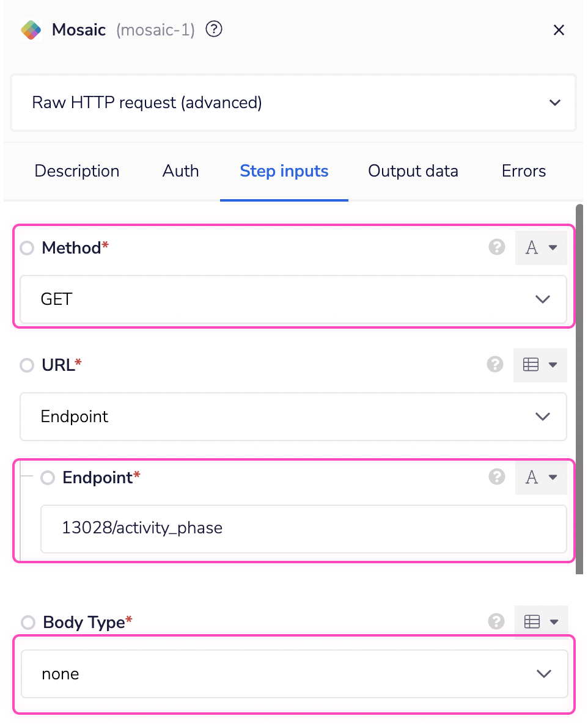Click the help icon next to Method
This screenshot has width=588, height=727.
[x=497, y=247]
